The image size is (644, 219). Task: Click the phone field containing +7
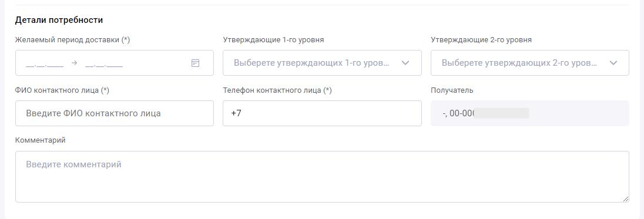(x=322, y=113)
